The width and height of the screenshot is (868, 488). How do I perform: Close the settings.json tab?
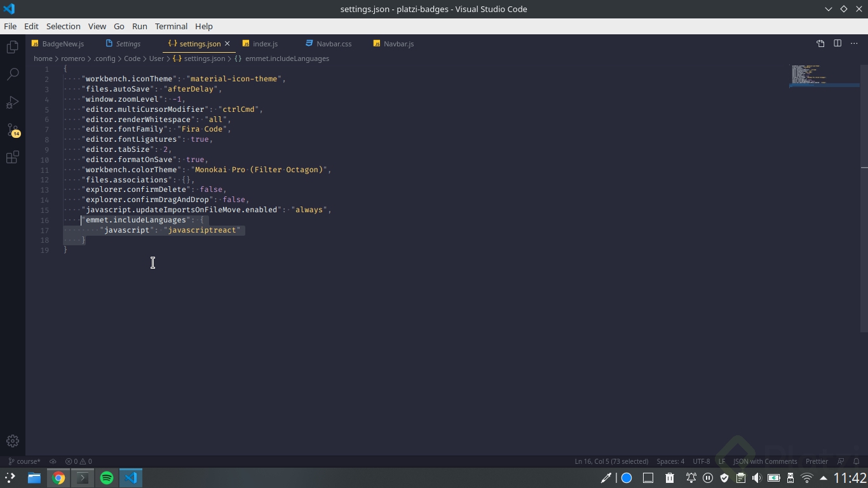(227, 44)
